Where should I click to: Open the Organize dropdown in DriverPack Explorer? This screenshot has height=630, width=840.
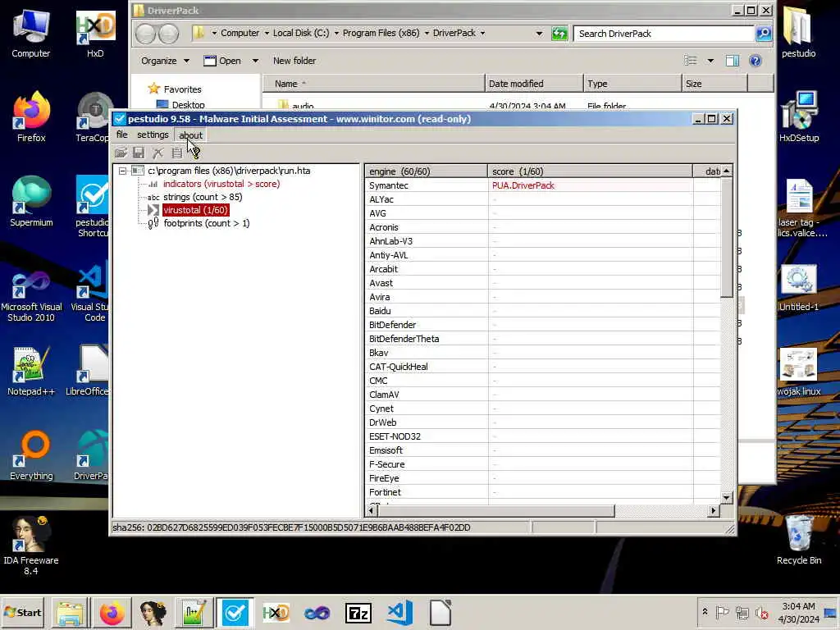coord(165,61)
